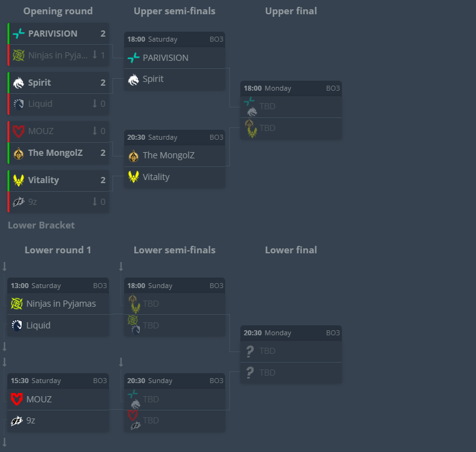Open the Upper final 18:00 Monday match header

(x=291, y=88)
